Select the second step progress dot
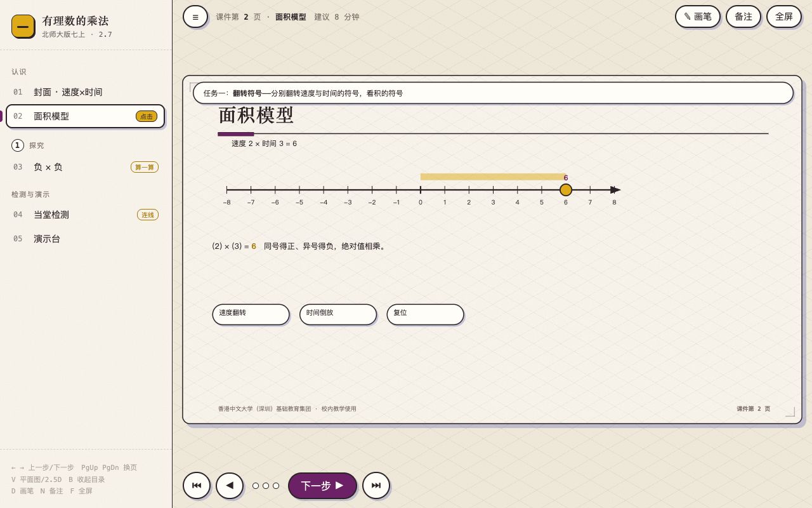 266,486
